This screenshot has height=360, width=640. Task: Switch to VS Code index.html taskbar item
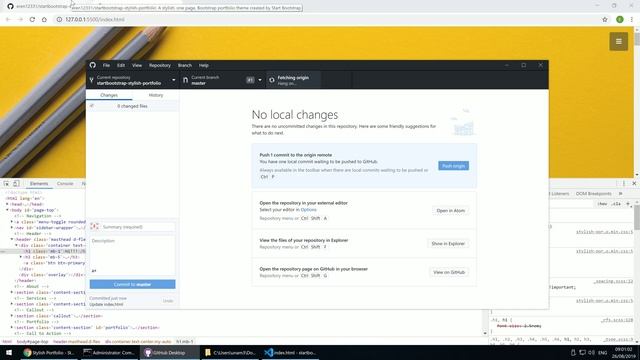[290, 353]
